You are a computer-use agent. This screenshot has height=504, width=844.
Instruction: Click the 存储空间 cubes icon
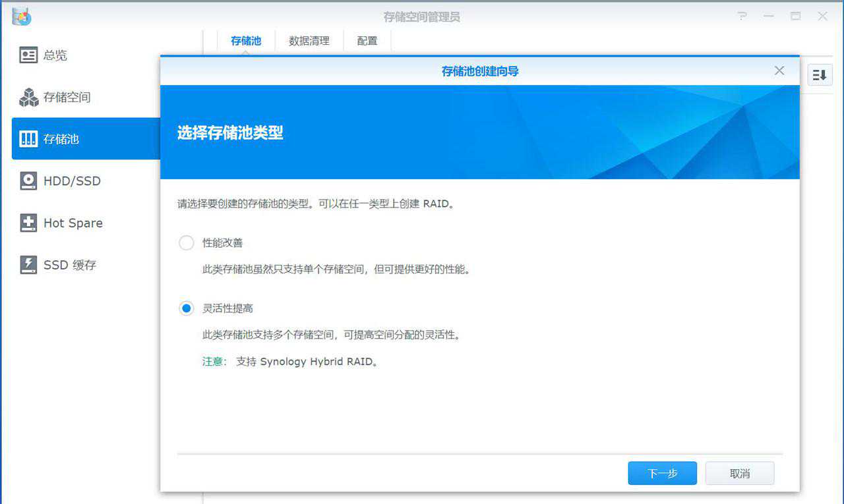pos(28,98)
